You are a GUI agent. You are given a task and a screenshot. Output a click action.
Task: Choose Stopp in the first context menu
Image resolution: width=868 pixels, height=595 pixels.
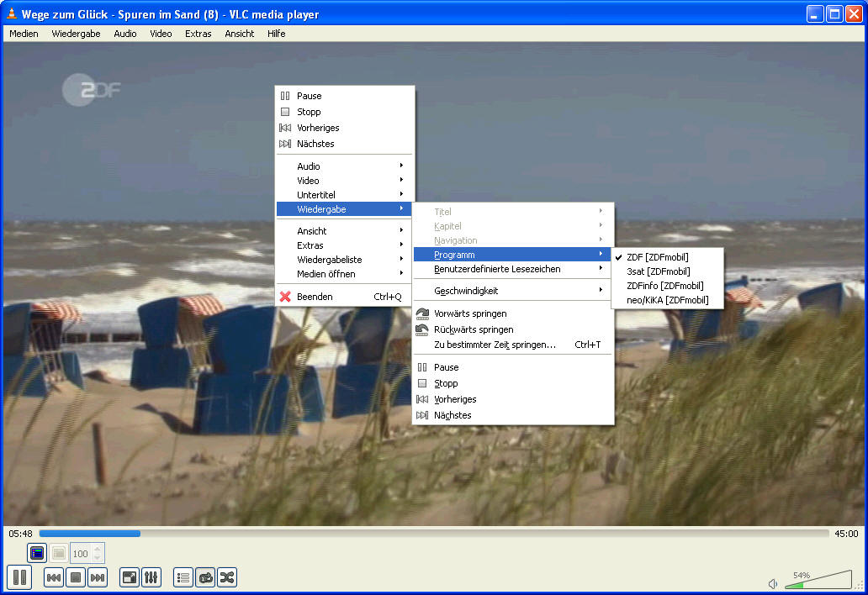point(344,112)
